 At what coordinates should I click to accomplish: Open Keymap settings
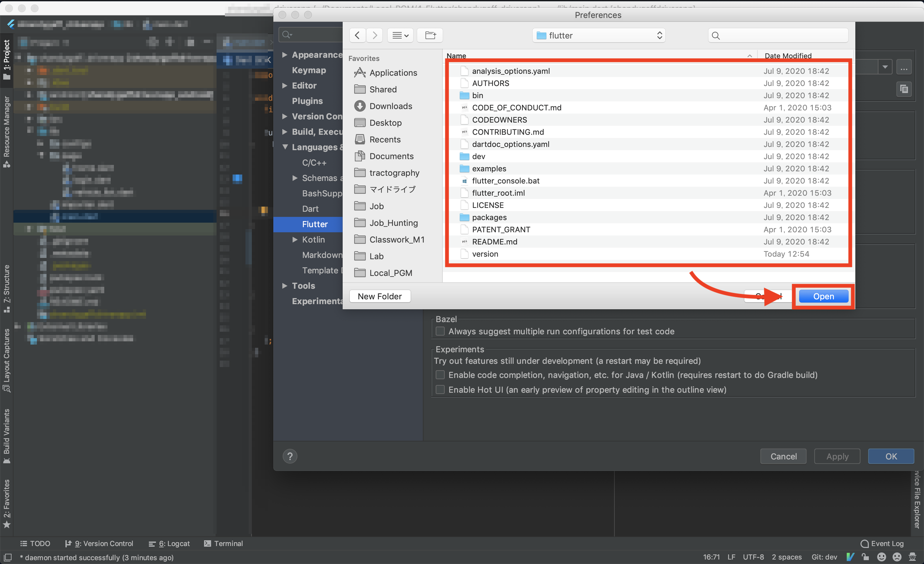tap(309, 70)
